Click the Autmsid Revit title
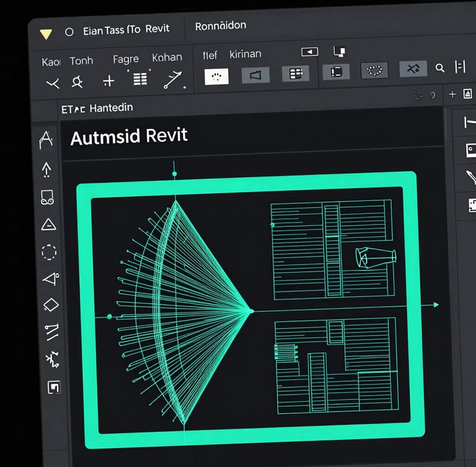The height and width of the screenshot is (467, 476). click(x=129, y=136)
